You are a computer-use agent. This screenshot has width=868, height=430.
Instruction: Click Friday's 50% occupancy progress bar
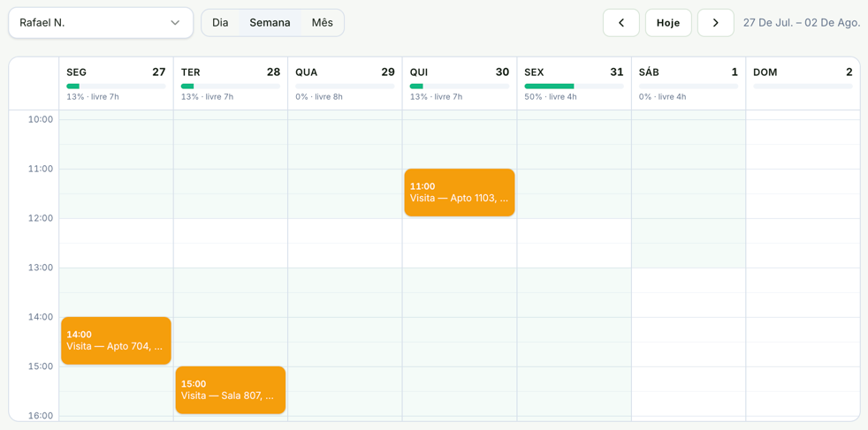[574, 87]
